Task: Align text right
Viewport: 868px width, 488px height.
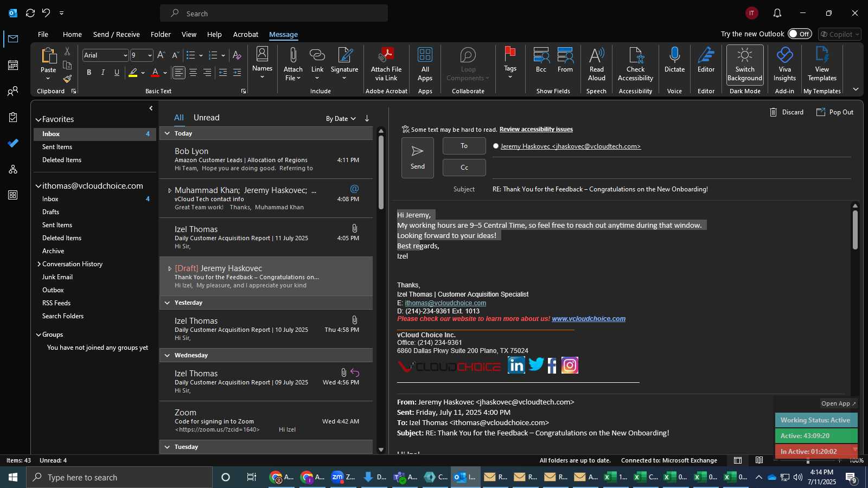Action: click(x=207, y=72)
